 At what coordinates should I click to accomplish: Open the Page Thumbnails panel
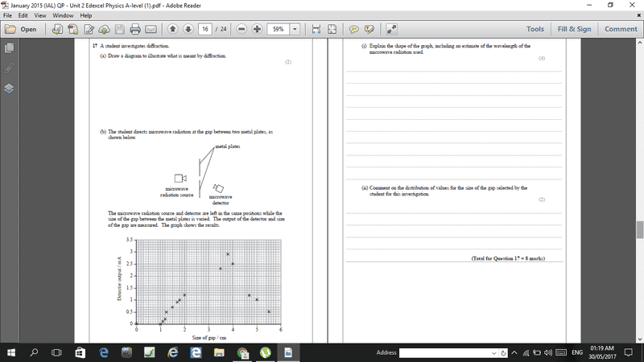pyautogui.click(x=9, y=49)
